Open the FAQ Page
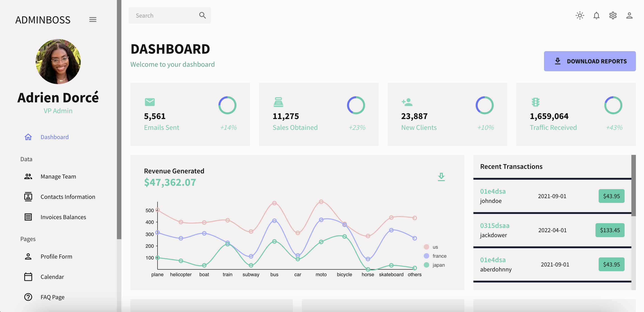The image size is (644, 312). [x=53, y=297]
